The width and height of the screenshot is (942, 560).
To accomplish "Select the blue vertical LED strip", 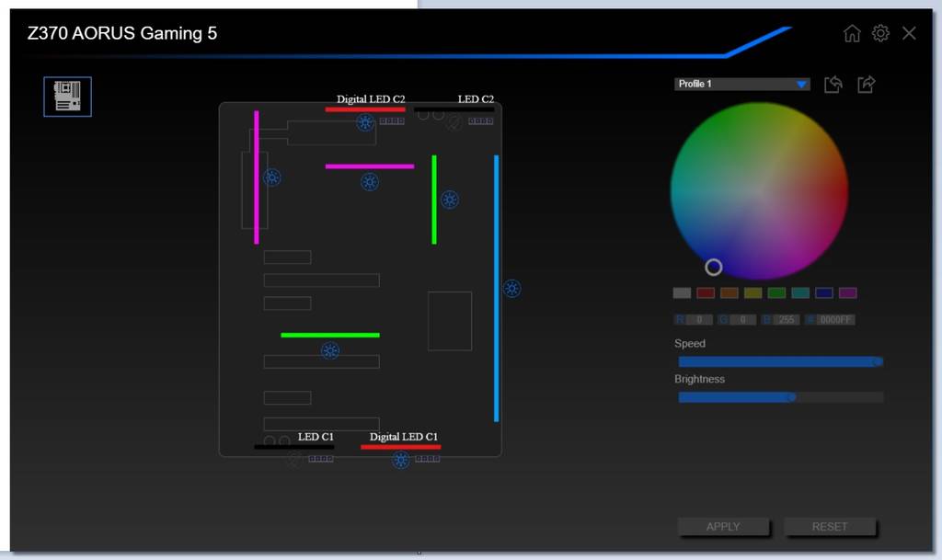I will pos(496,288).
